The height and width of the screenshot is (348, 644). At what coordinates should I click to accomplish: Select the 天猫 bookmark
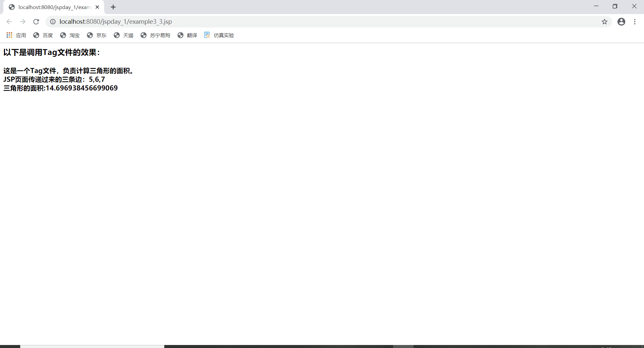pos(128,35)
